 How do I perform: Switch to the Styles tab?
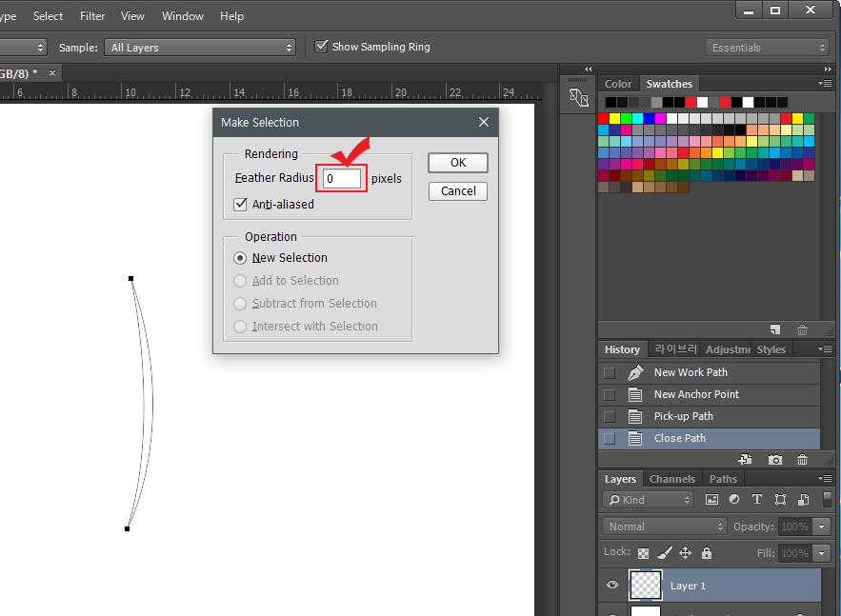point(771,349)
